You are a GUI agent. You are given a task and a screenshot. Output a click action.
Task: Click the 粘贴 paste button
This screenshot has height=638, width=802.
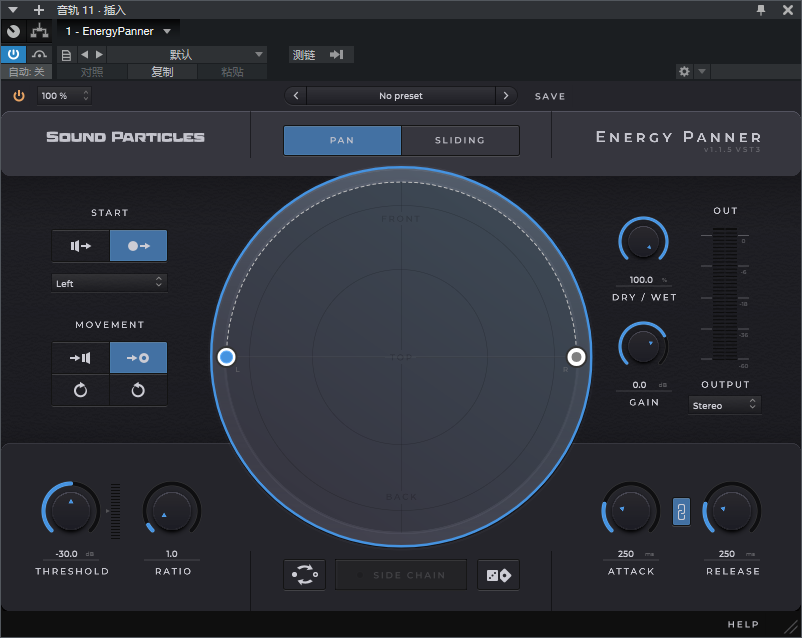point(232,72)
